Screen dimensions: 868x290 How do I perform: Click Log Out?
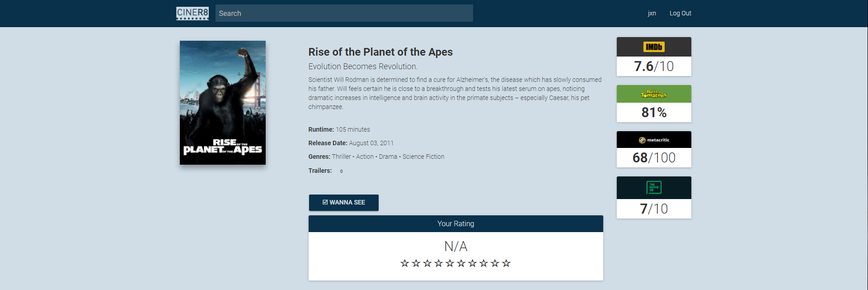click(680, 13)
